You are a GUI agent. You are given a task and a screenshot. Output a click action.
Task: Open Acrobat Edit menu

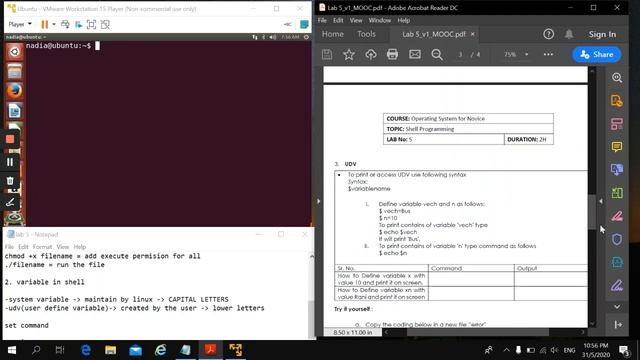(338, 20)
